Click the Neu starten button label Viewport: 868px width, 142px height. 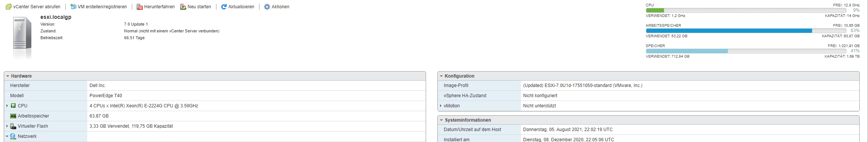199,7
